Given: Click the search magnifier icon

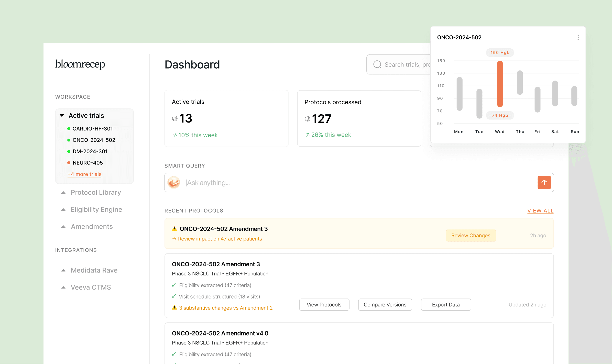Looking at the screenshot, I should point(377,64).
